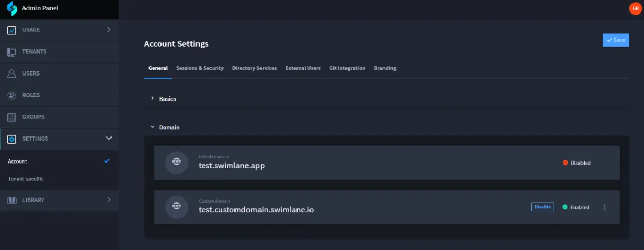Click the Library book icon
The height and width of the screenshot is (250, 644).
11,200
